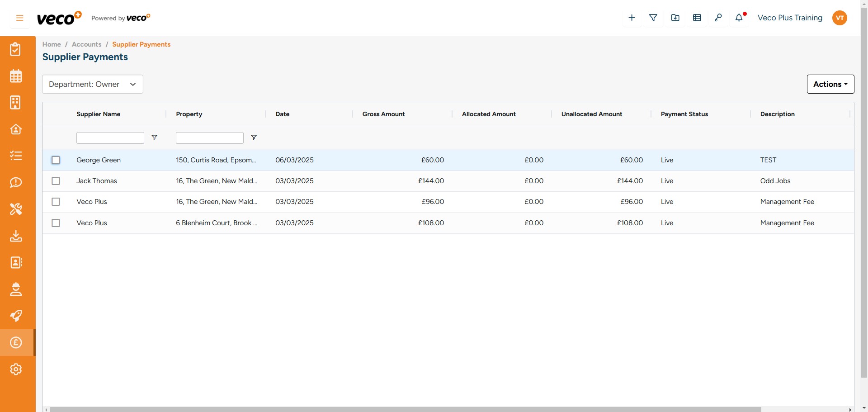Open the calendar icon in sidebar
This screenshot has height=412, width=868.
pyautogui.click(x=16, y=76)
